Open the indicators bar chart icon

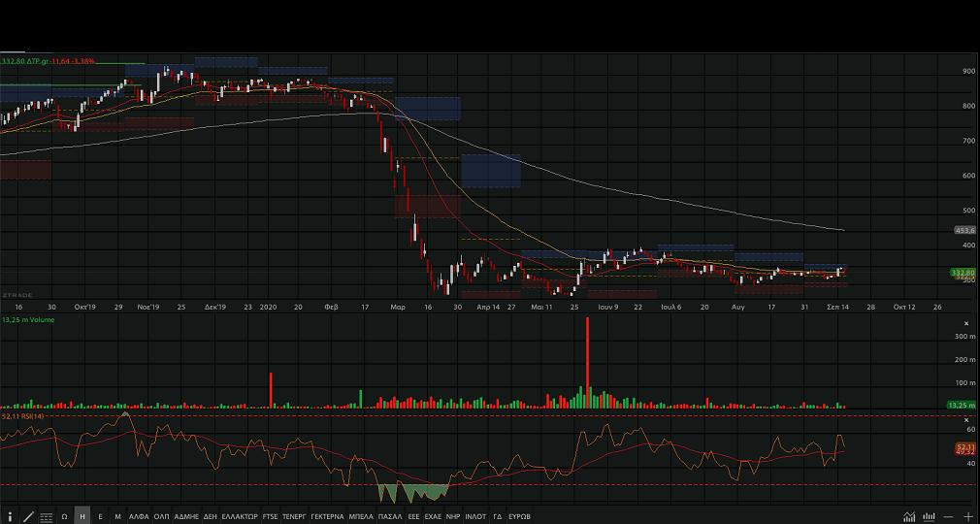point(927,516)
